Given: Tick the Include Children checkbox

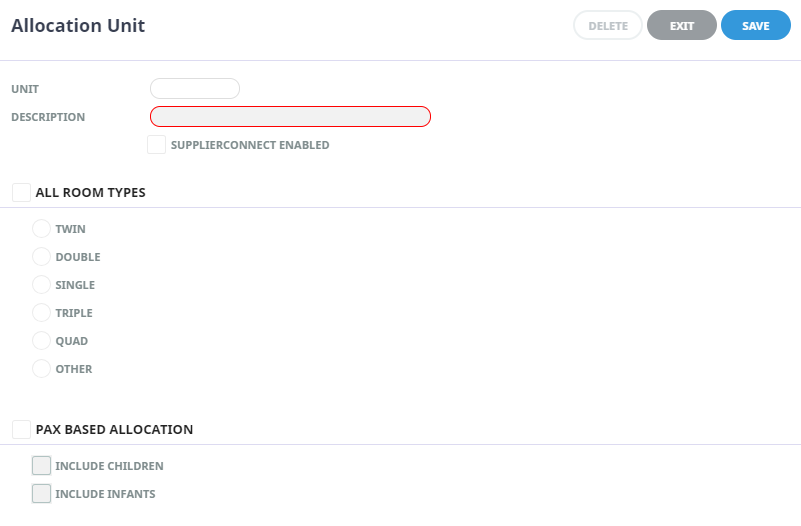Looking at the screenshot, I should [41, 466].
